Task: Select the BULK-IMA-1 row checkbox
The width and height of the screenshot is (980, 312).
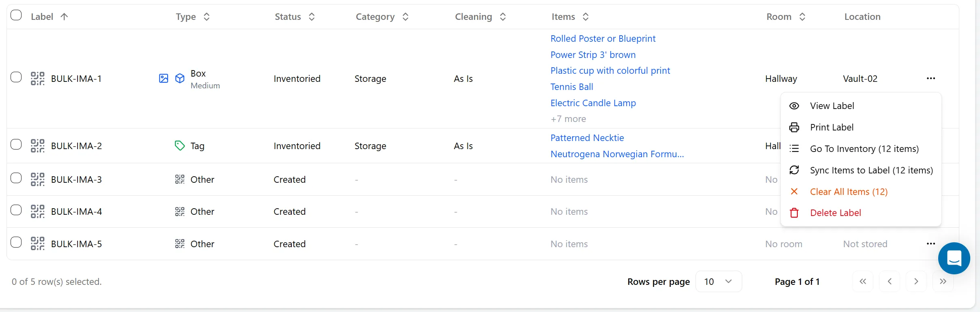Action: [16, 77]
